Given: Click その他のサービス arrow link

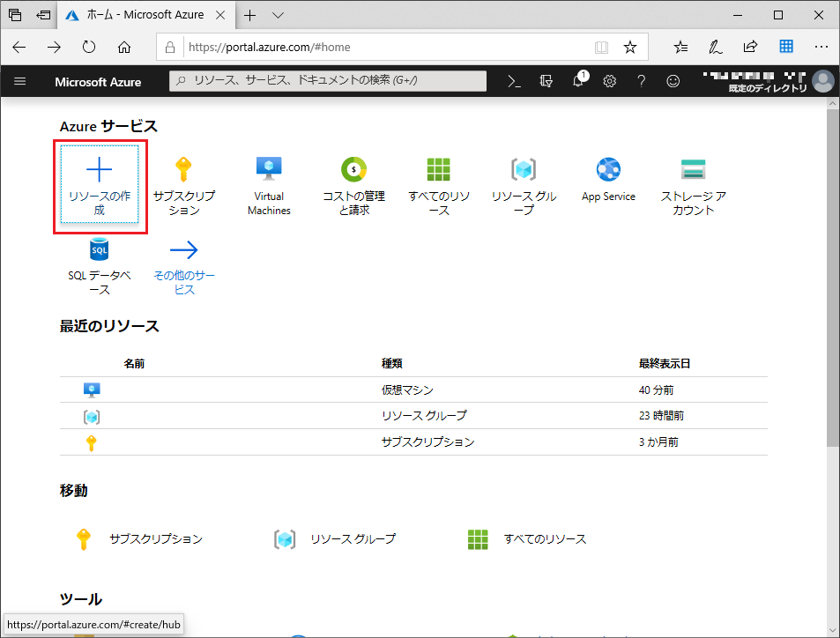Looking at the screenshot, I should [x=183, y=267].
